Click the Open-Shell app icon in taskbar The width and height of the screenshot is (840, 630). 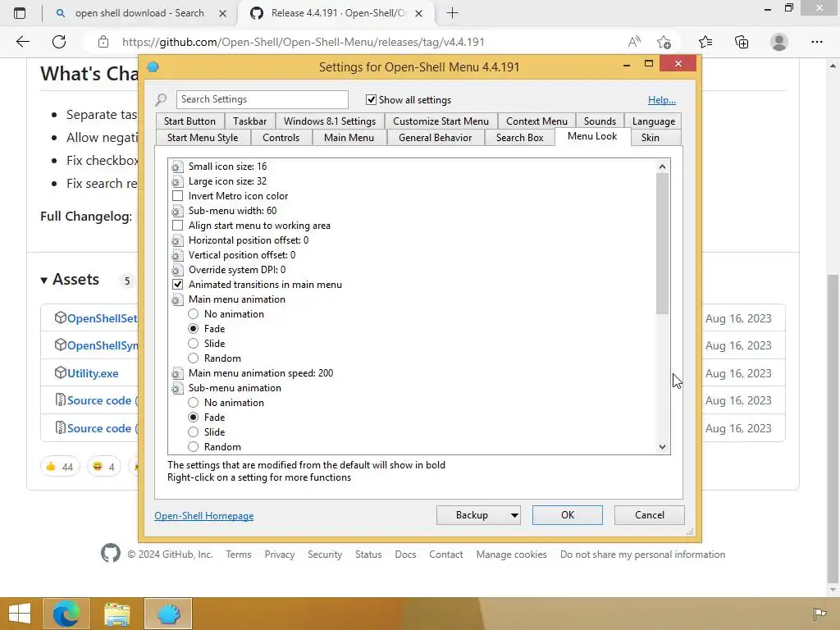(168, 614)
